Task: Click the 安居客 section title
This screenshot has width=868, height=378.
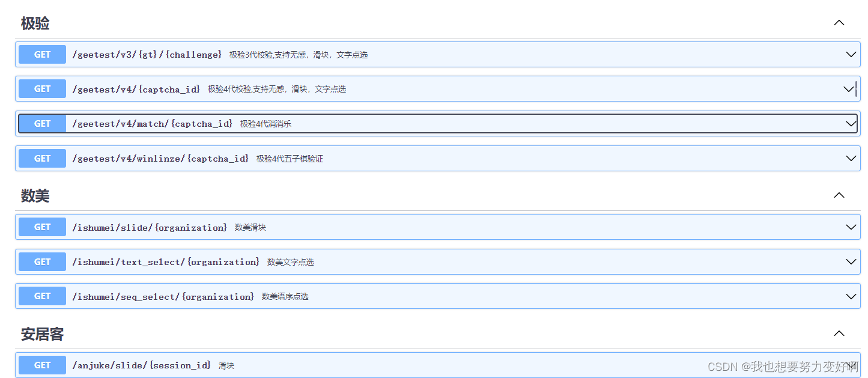Action: [x=42, y=334]
